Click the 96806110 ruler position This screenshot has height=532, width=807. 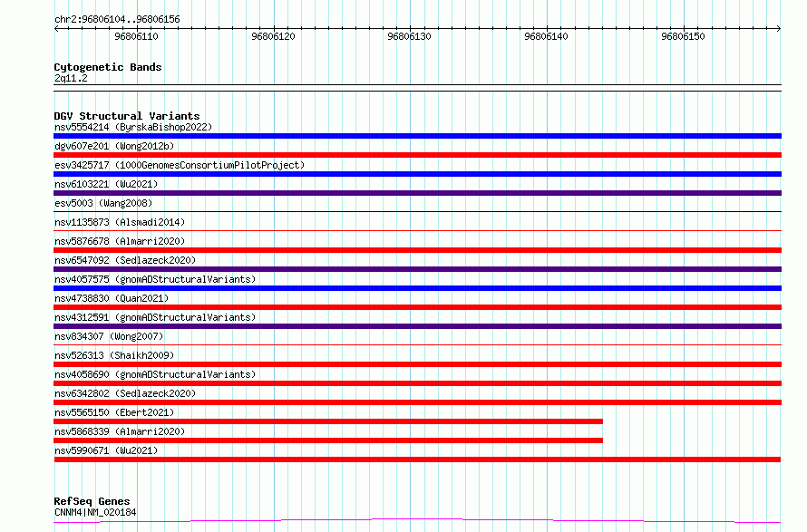click(x=136, y=36)
